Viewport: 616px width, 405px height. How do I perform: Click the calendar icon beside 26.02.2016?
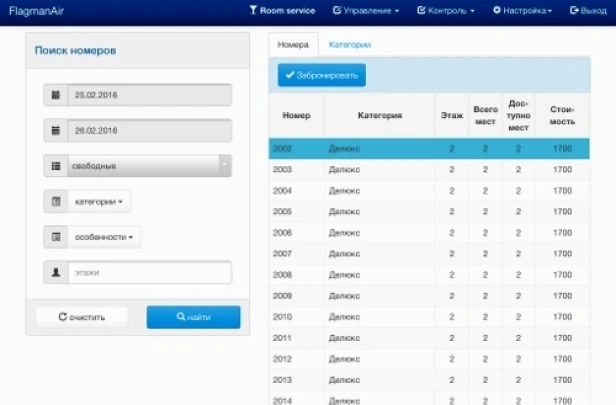pos(56,130)
